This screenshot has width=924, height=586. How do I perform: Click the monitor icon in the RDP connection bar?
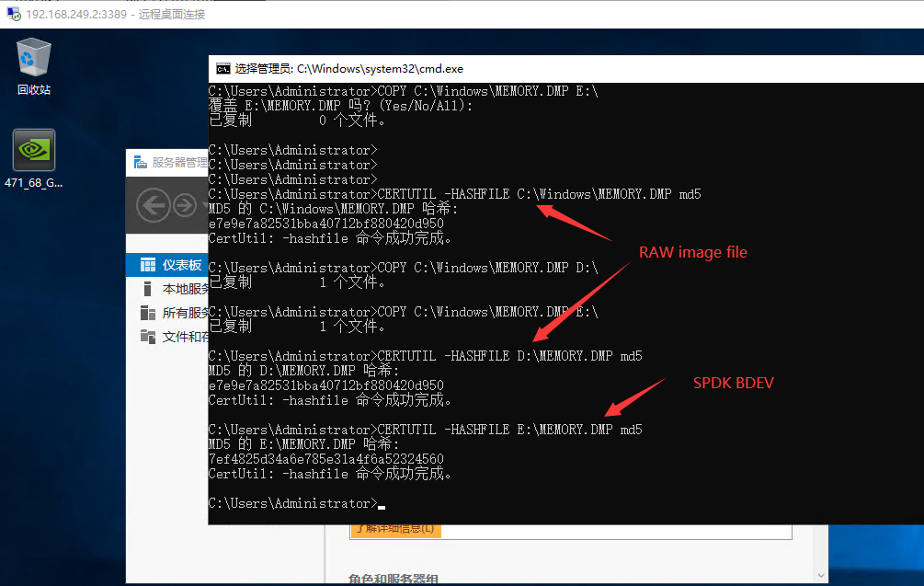coord(11,14)
